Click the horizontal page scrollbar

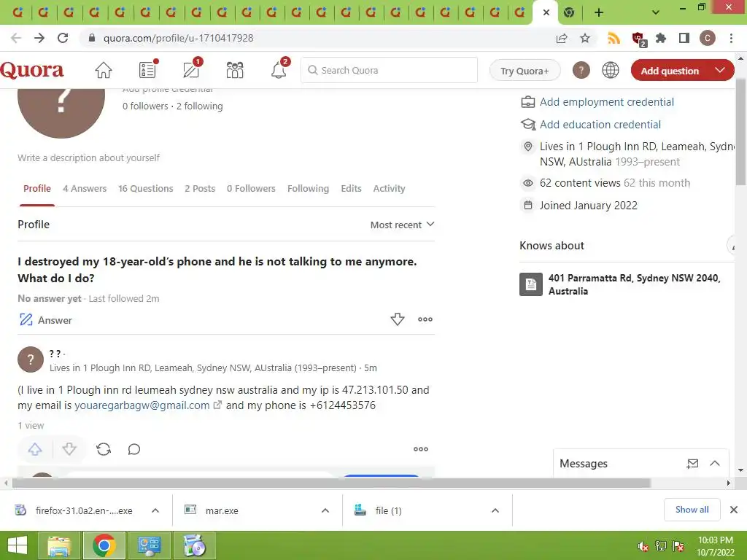click(331, 483)
